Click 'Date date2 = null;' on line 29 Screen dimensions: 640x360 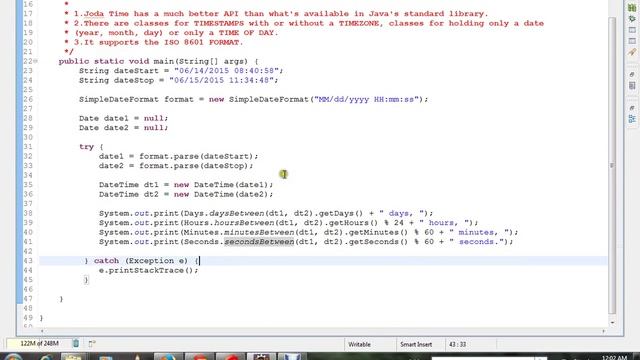[x=124, y=128]
